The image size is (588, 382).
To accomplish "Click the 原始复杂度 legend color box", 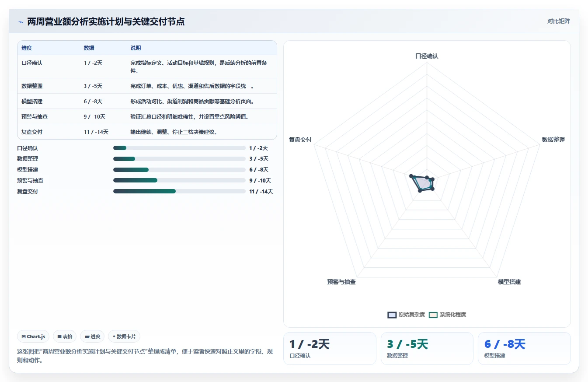I will coord(392,315).
